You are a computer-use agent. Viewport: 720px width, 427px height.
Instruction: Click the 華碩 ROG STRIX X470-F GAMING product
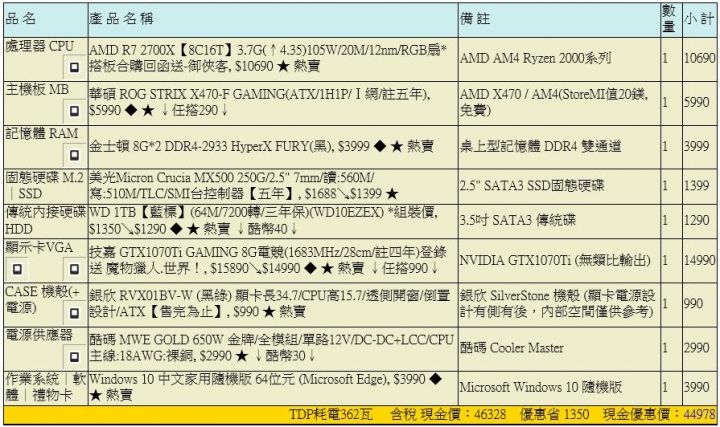pos(260,102)
